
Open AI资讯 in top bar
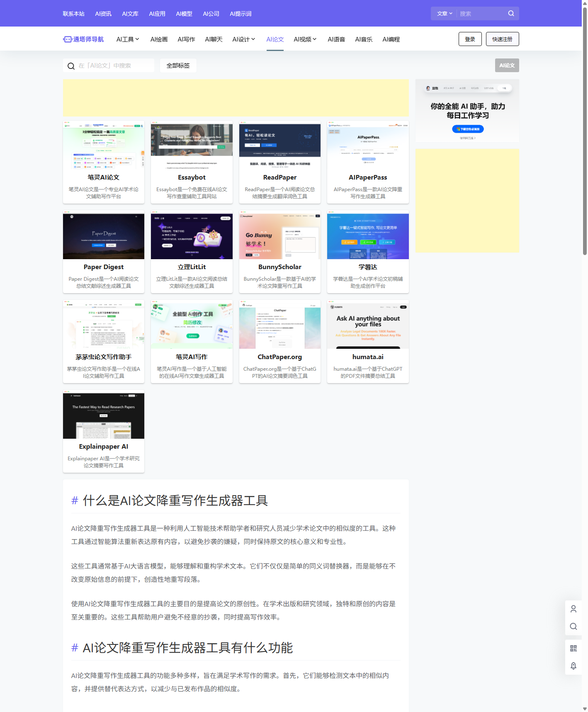(103, 14)
